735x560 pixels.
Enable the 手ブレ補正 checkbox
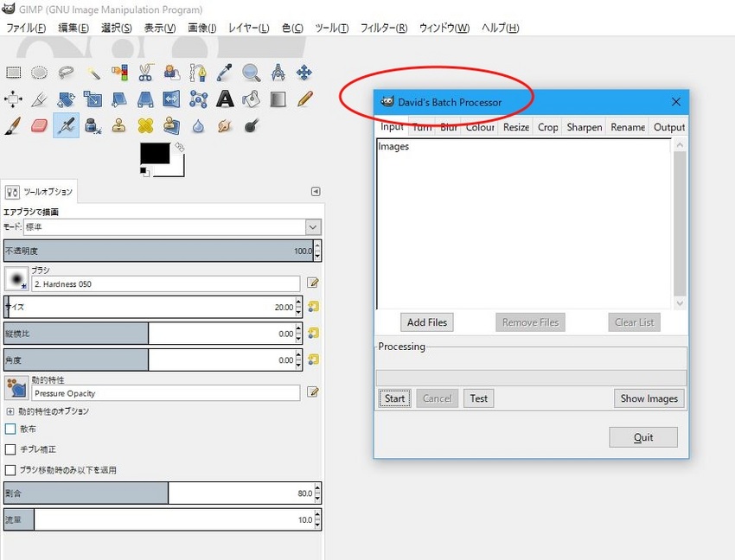(x=10, y=449)
